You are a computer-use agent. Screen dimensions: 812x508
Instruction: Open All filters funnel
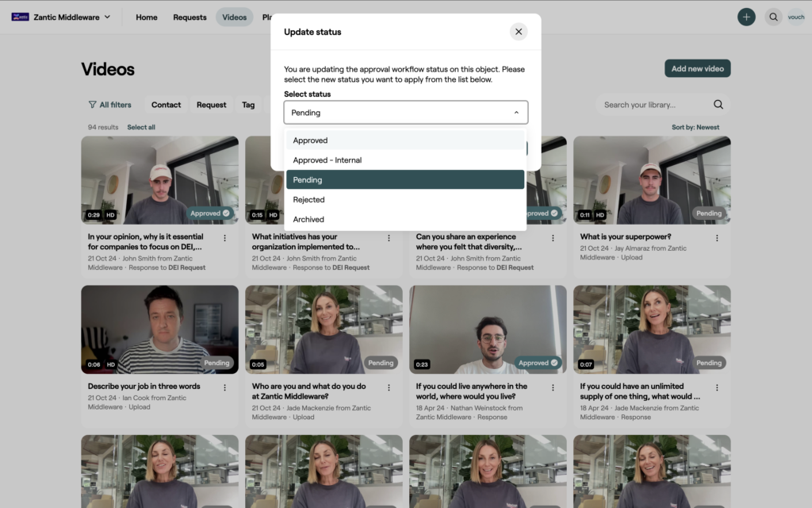[x=109, y=105]
